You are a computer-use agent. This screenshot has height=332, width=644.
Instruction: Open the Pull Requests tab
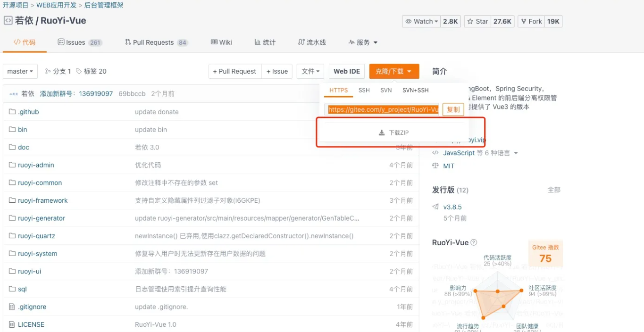pos(156,42)
